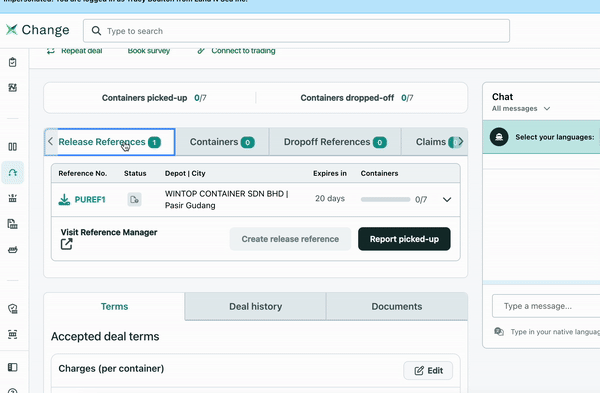Switch to the Containers tab
Image resolution: width=600 pixels, height=393 pixels.
222,142
